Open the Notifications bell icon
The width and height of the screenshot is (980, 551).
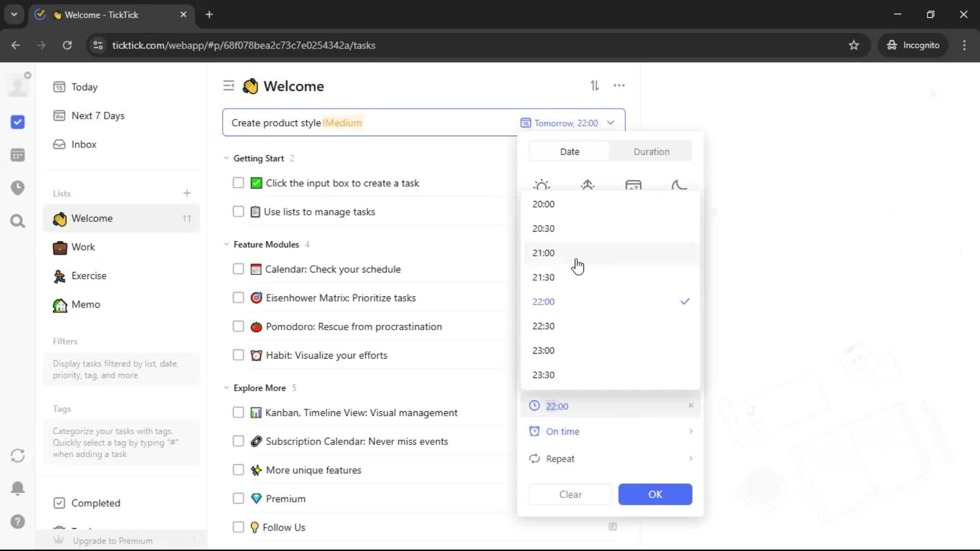pos(17,488)
